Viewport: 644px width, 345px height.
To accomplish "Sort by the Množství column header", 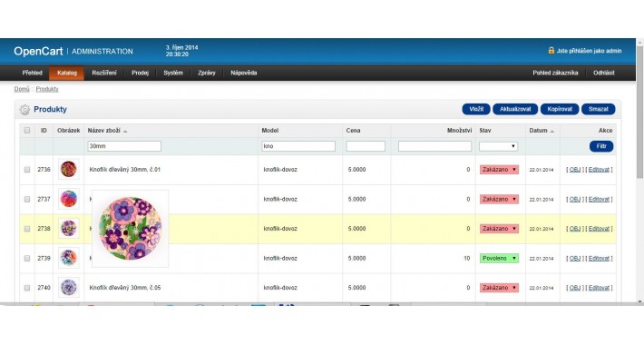I will (x=459, y=131).
